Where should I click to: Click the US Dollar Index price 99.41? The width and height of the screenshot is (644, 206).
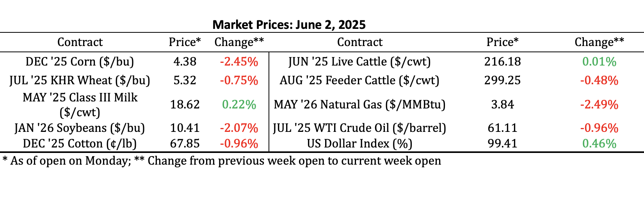[502, 144]
